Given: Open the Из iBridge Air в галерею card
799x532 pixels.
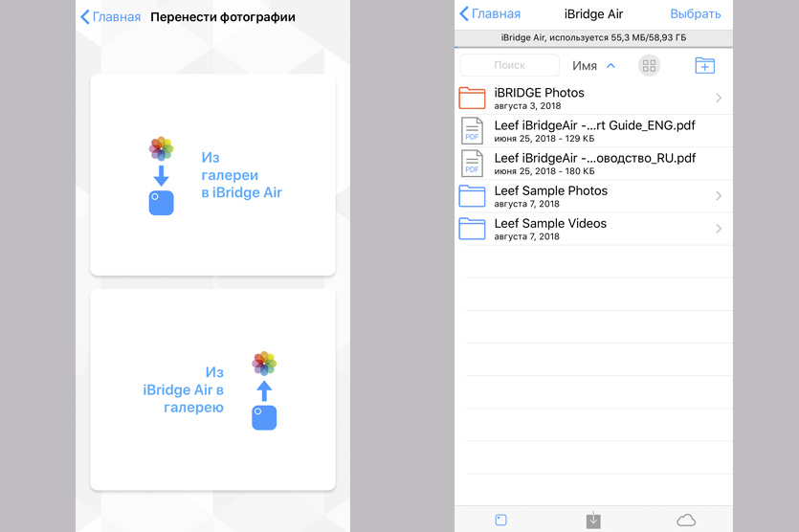Looking at the screenshot, I should point(213,389).
